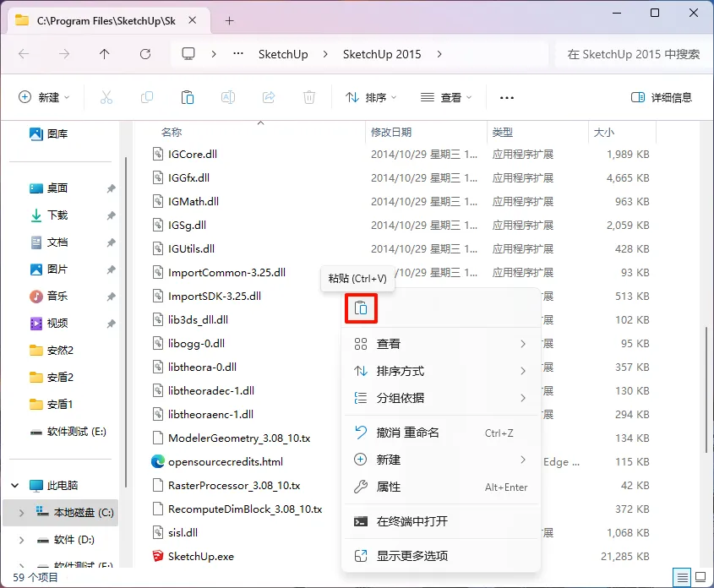Click SketchUp breadcrumb in address bar
714x588 pixels.
[283, 54]
